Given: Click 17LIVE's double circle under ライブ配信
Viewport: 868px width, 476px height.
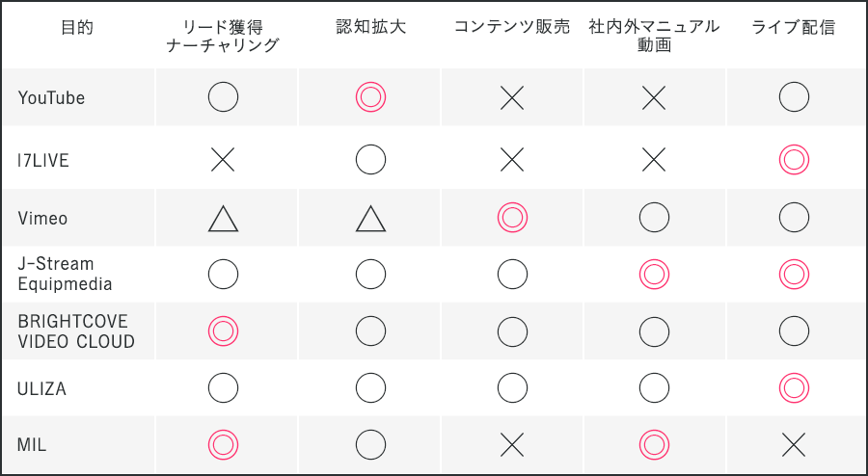Looking at the screenshot, I should [x=794, y=159].
